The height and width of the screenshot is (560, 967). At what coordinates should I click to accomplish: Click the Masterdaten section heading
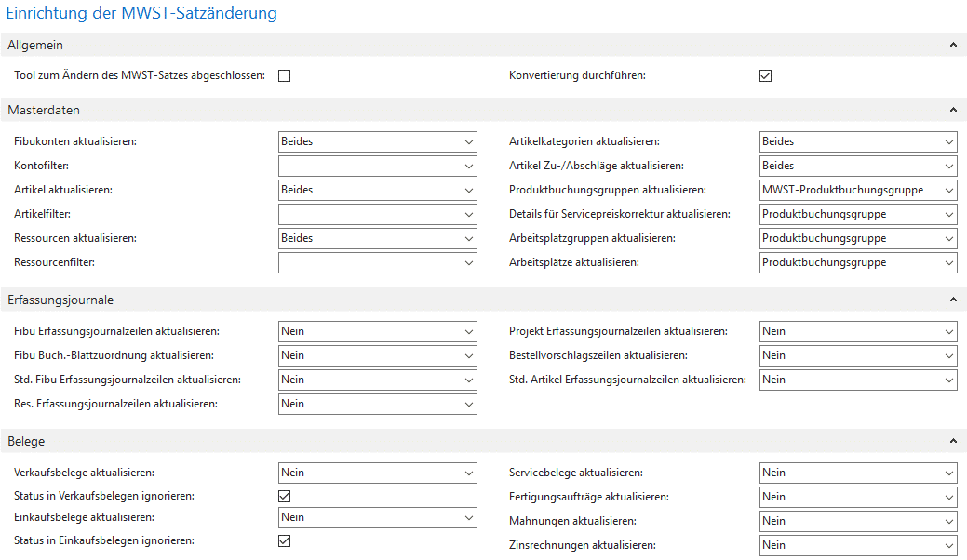(44, 111)
